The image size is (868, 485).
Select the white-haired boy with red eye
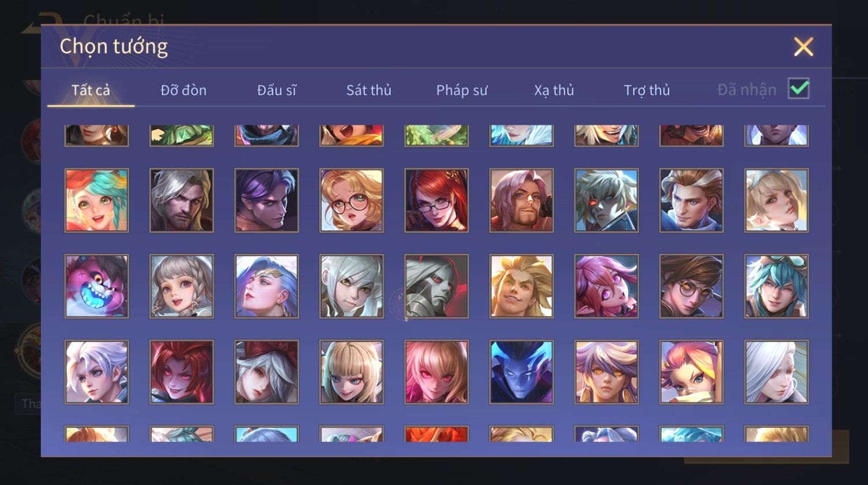[606, 201]
